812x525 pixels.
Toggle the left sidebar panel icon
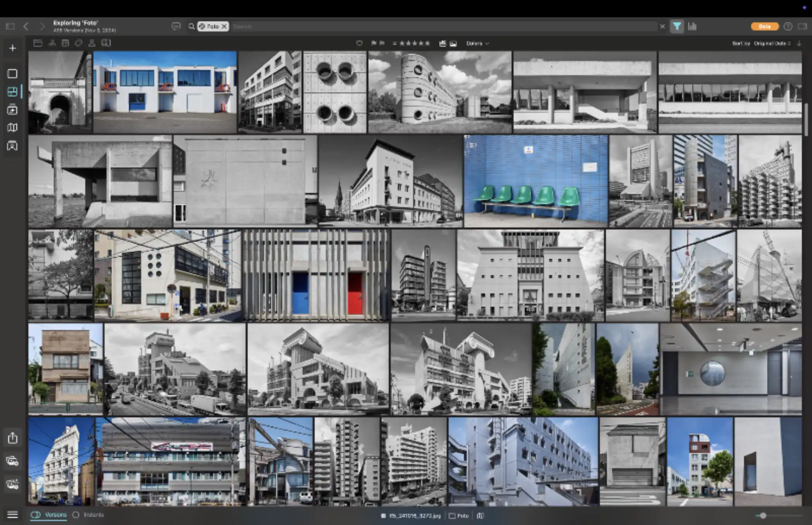[x=10, y=26]
